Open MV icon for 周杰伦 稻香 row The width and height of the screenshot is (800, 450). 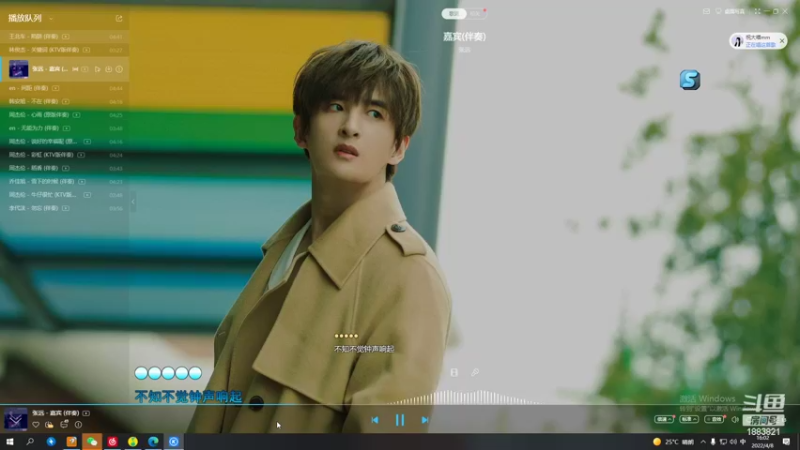coord(66,168)
